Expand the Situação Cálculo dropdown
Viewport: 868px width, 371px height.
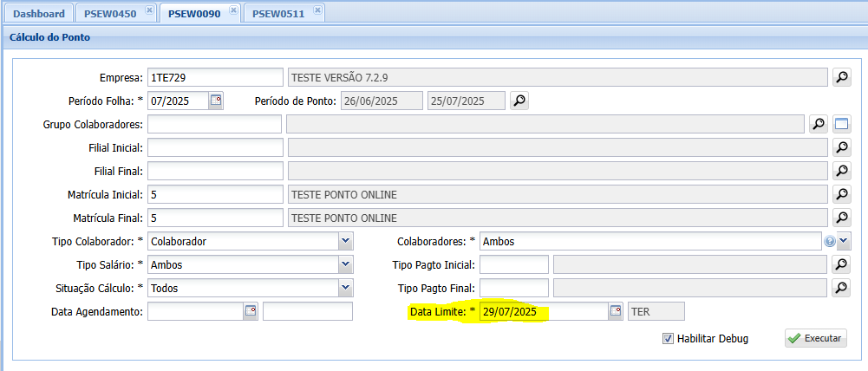346,288
